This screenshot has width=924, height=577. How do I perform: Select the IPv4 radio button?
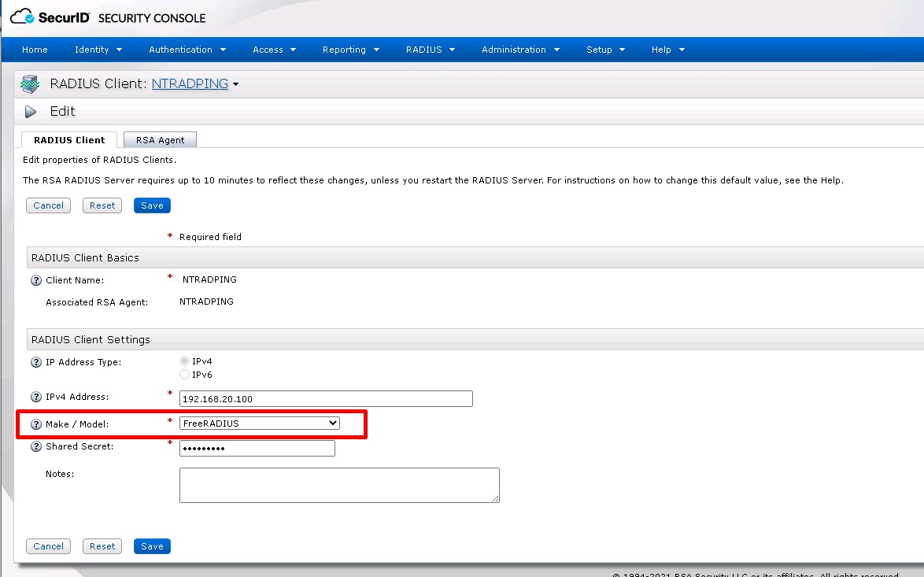185,361
